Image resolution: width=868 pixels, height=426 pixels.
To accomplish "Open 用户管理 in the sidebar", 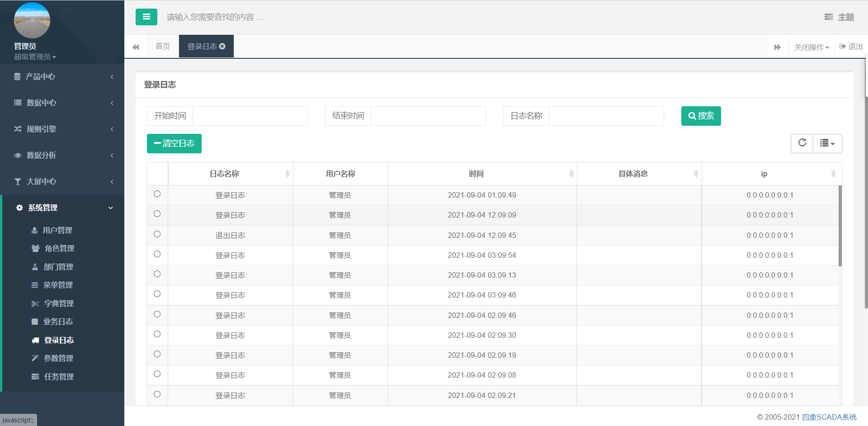I will (x=57, y=231).
